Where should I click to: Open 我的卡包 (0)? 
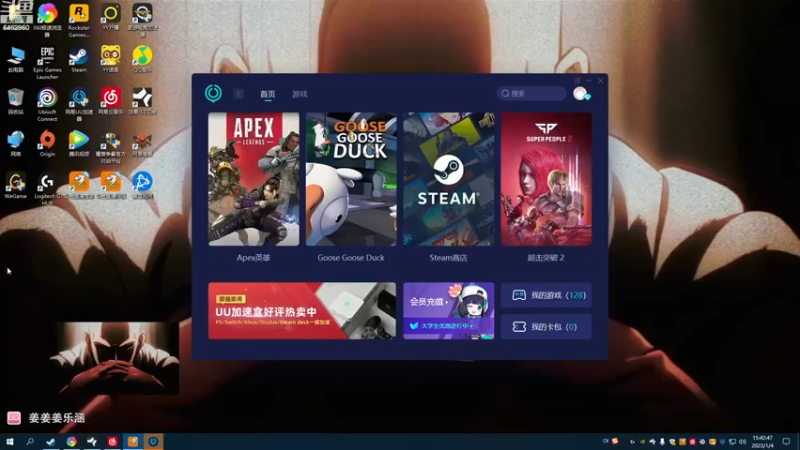point(546,327)
